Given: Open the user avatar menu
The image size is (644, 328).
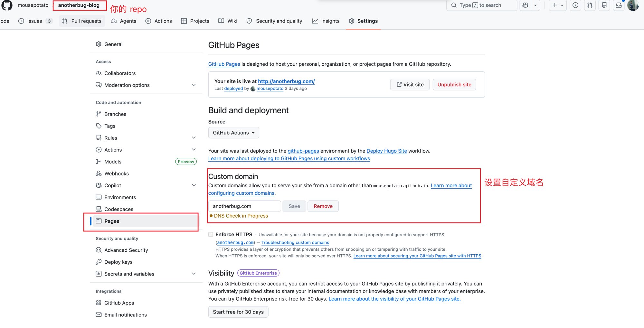Looking at the screenshot, I should click(633, 5).
